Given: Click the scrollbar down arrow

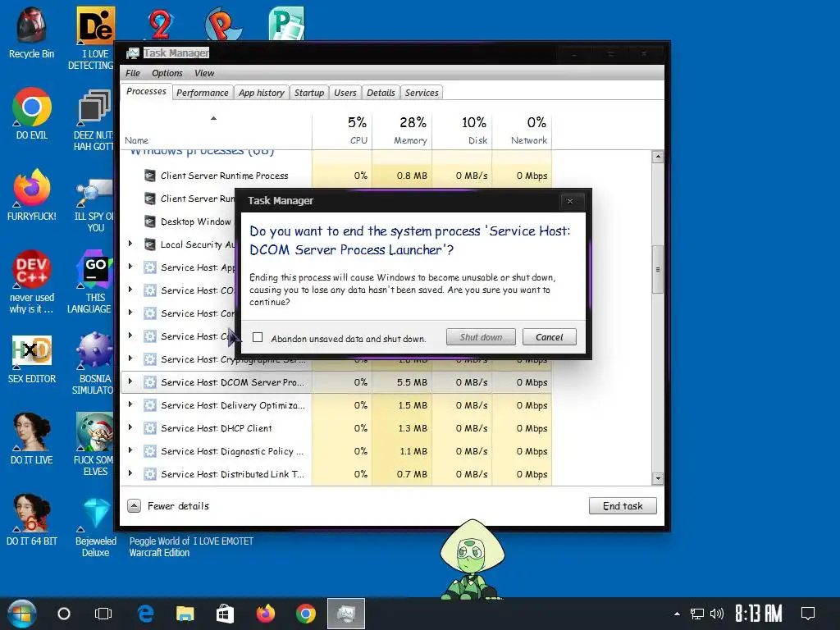Looking at the screenshot, I should click(x=658, y=478).
